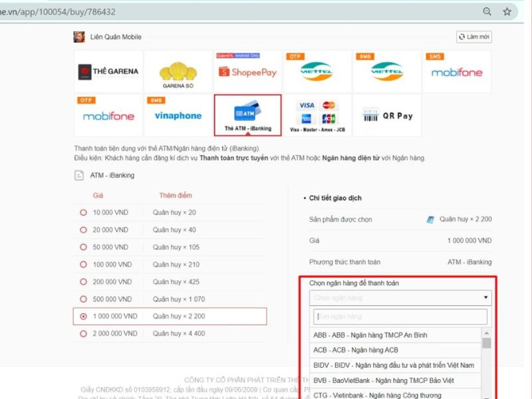Screen dimensions: 532x399
Task: Click the 1 000 000 VND price value in details
Action: point(469,241)
